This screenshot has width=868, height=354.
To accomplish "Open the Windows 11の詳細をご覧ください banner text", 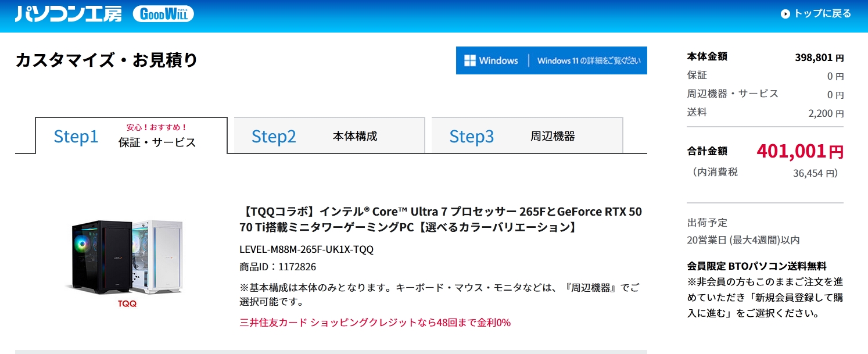I will click(589, 60).
